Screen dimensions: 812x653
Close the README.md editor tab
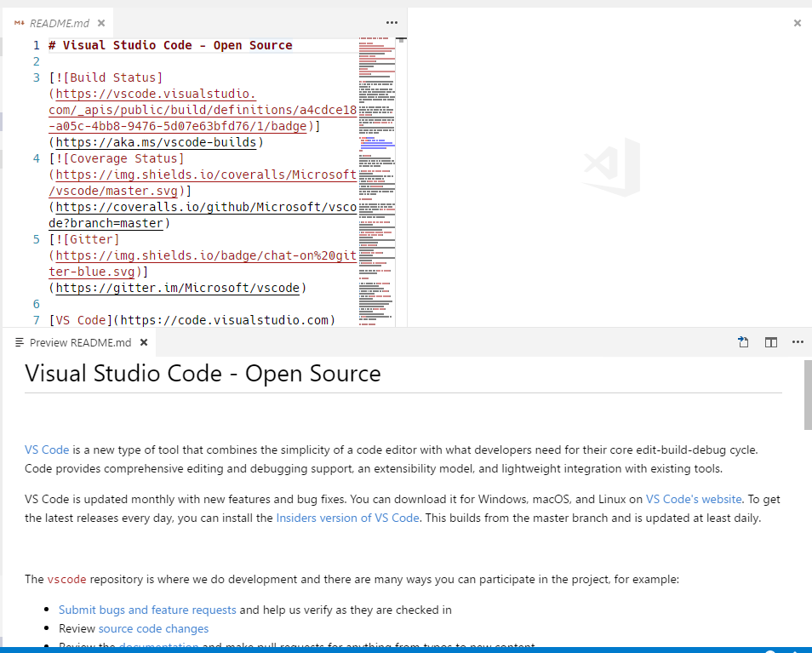pyautogui.click(x=100, y=24)
